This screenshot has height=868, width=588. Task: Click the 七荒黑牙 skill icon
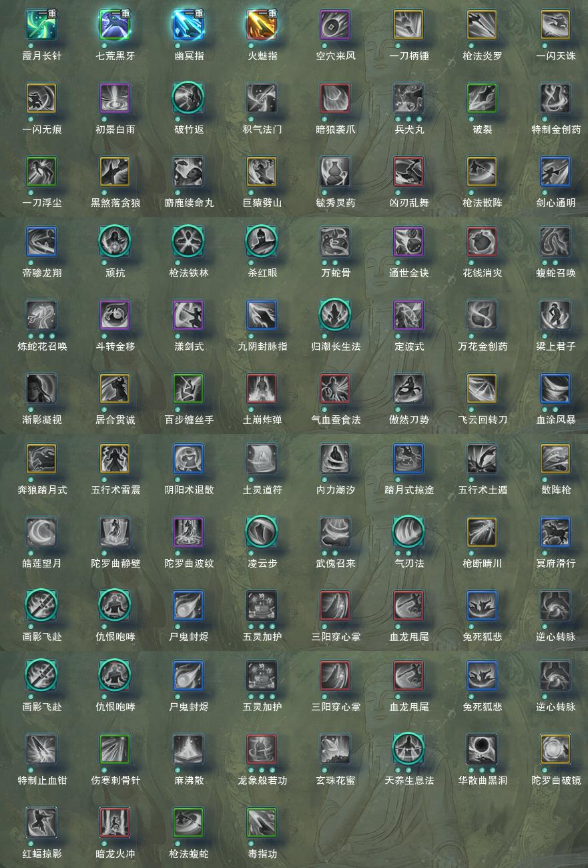pos(115,25)
